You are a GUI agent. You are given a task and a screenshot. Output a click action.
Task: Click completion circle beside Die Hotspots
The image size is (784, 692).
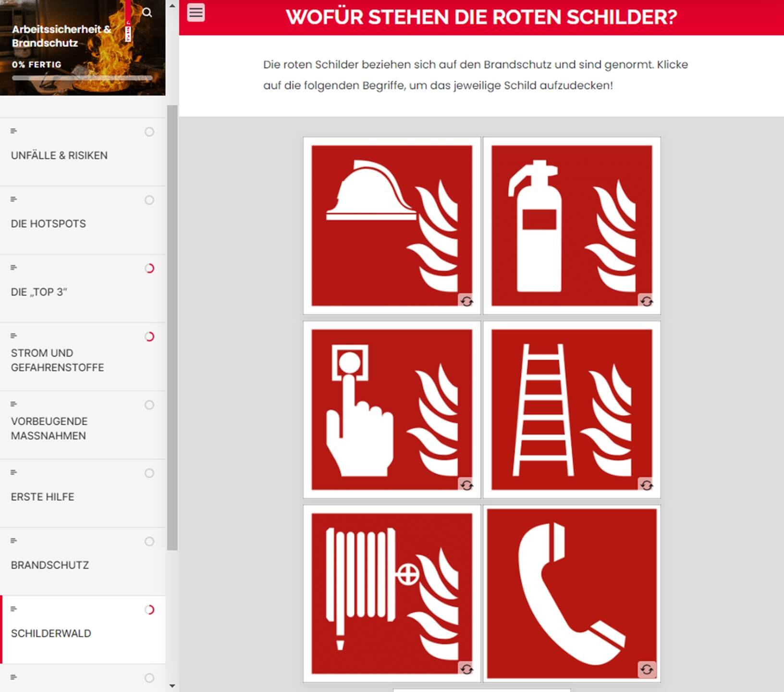149,200
